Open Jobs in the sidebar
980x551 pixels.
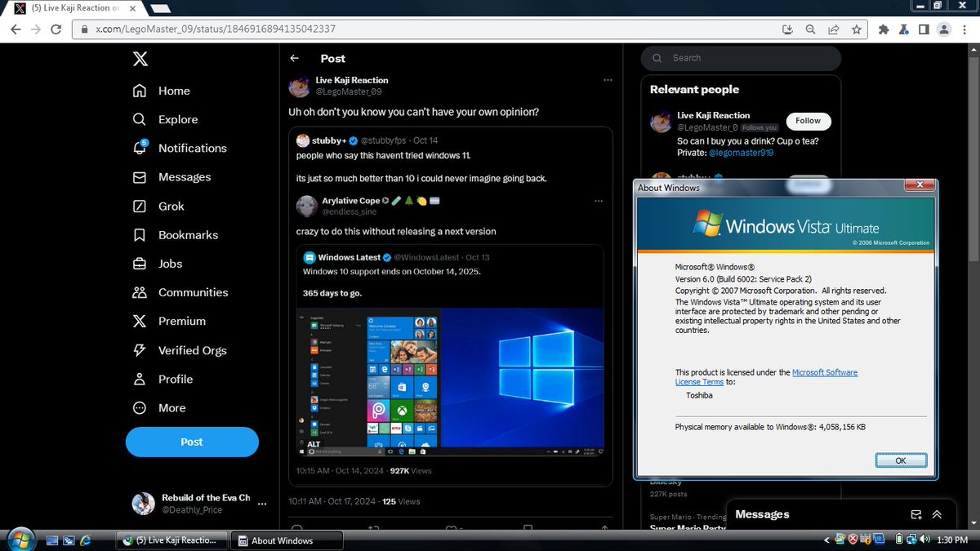pyautogui.click(x=158, y=264)
